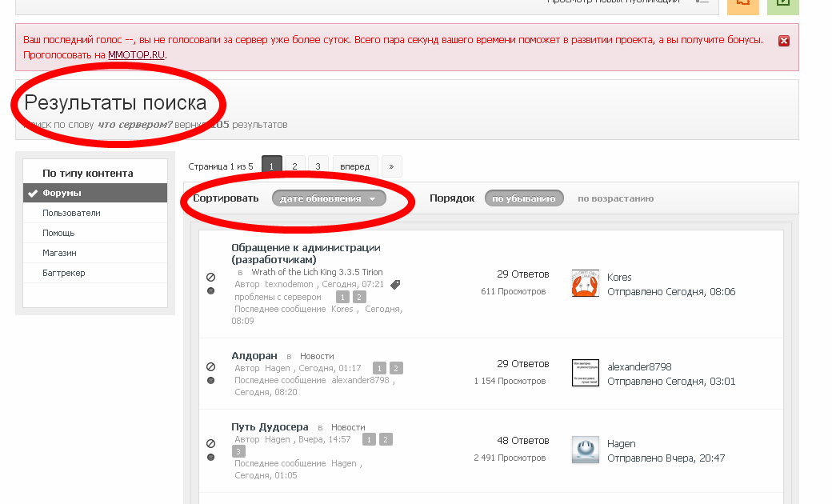Screen dimensions: 832x504
Task: Click the 'вперед' next page button
Action: click(x=355, y=166)
